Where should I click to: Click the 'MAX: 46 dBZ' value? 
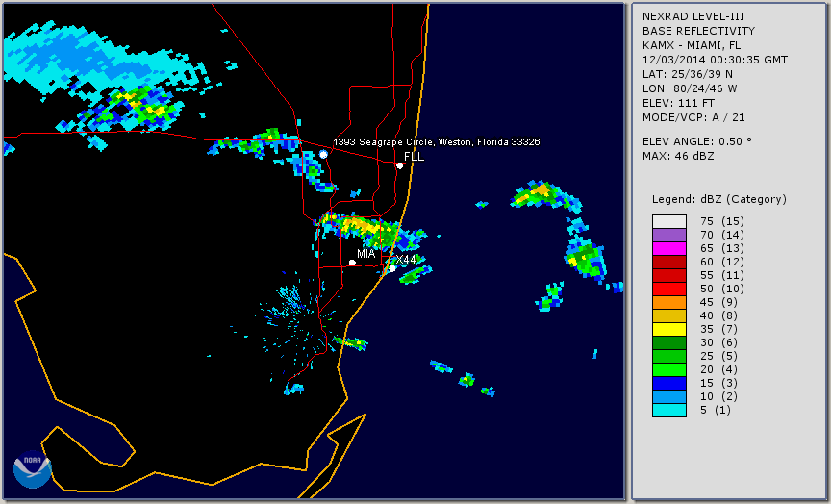coord(678,156)
